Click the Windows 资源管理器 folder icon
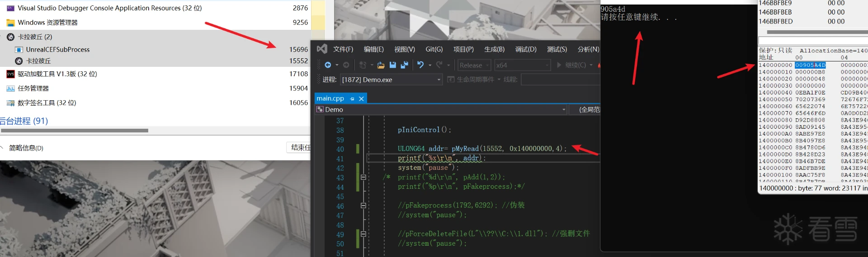 [x=10, y=23]
